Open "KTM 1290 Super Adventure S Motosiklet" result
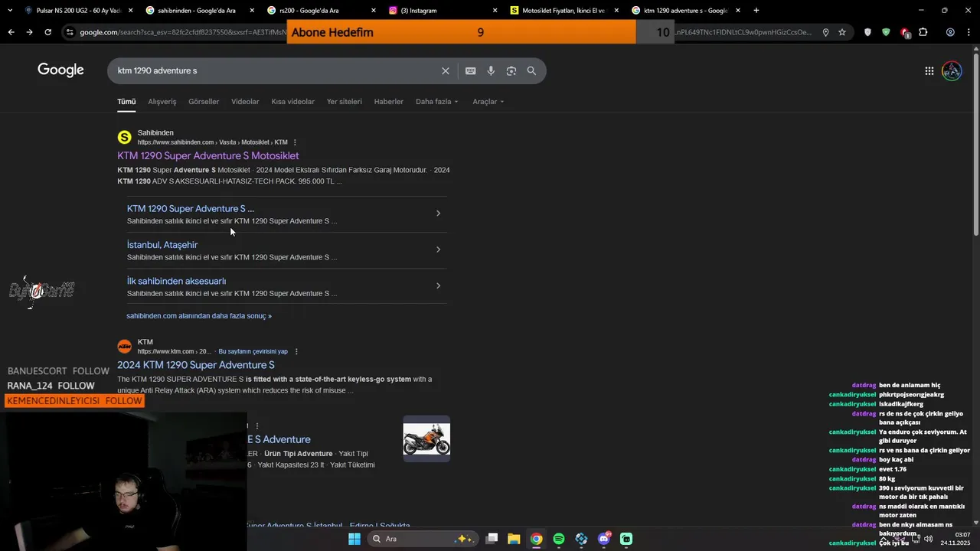The height and width of the screenshot is (551, 980). [x=208, y=156]
